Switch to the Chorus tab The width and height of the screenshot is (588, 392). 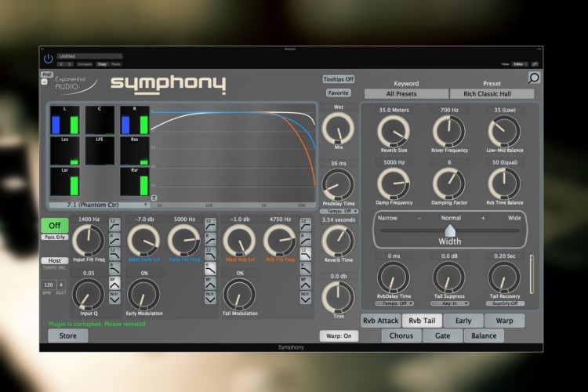tap(401, 336)
